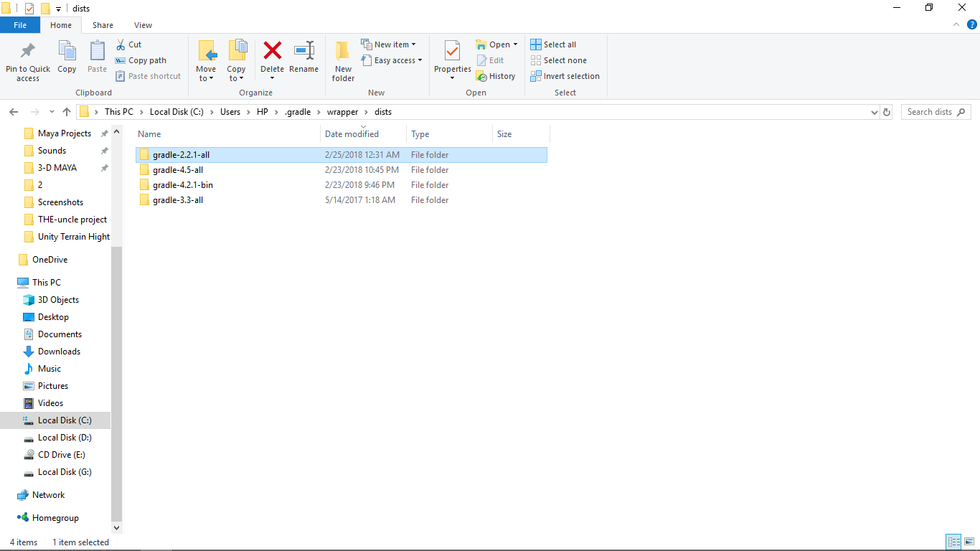Screen dimensions: 980x551
Task: Select Network in navigation pane
Action: click(48, 495)
